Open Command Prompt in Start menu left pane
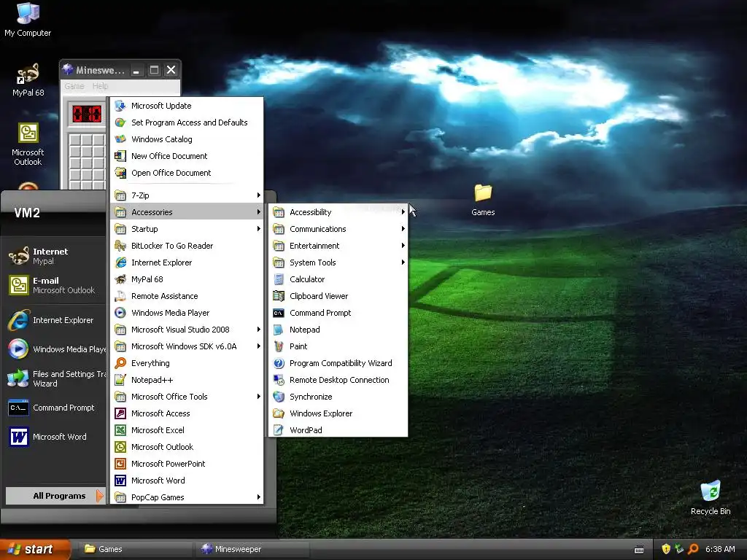Screen dimensions: 747x560 [55, 408]
